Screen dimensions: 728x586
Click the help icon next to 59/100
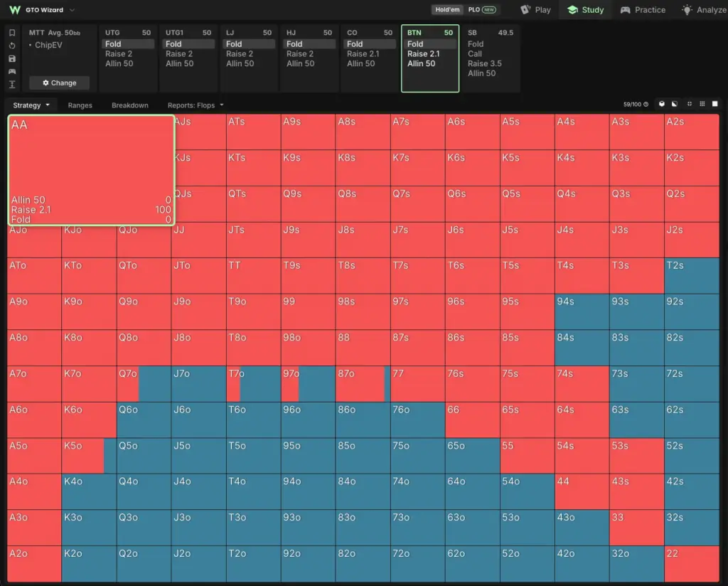(x=646, y=105)
